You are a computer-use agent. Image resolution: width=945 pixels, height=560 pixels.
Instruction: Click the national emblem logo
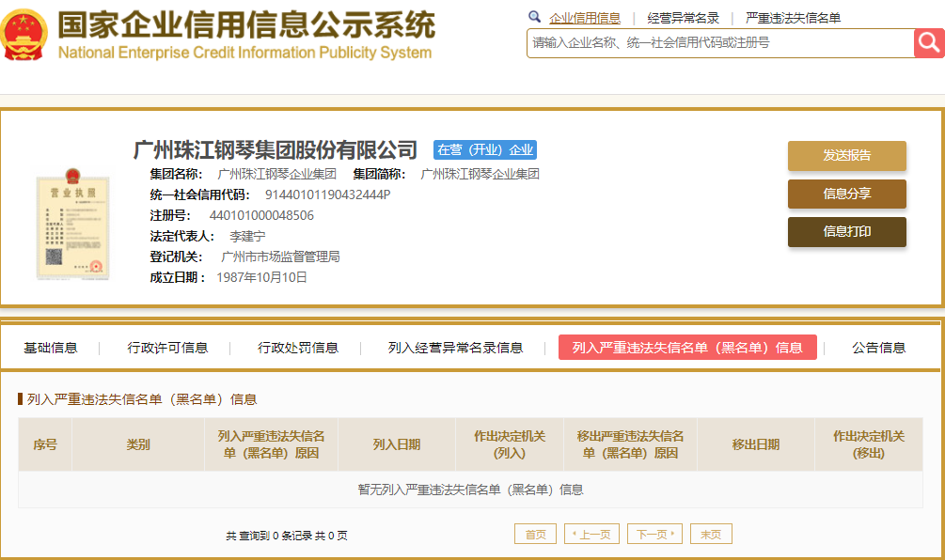tap(24, 36)
